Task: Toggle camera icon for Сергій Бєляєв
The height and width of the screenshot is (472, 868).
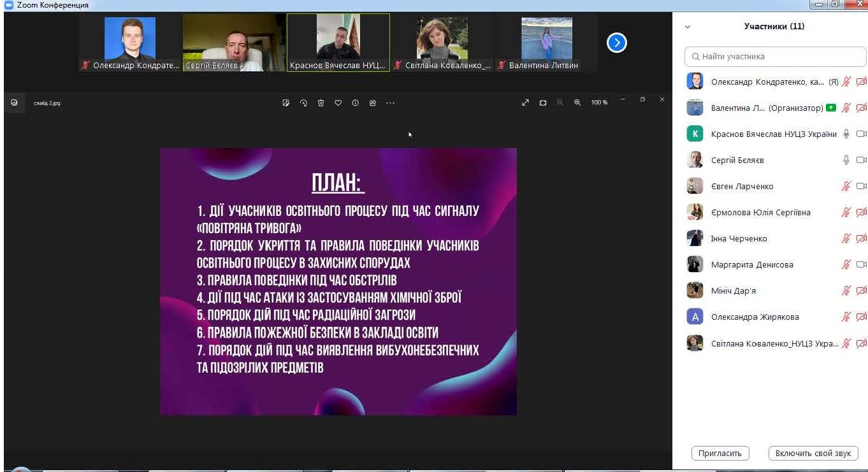Action: [x=861, y=160]
